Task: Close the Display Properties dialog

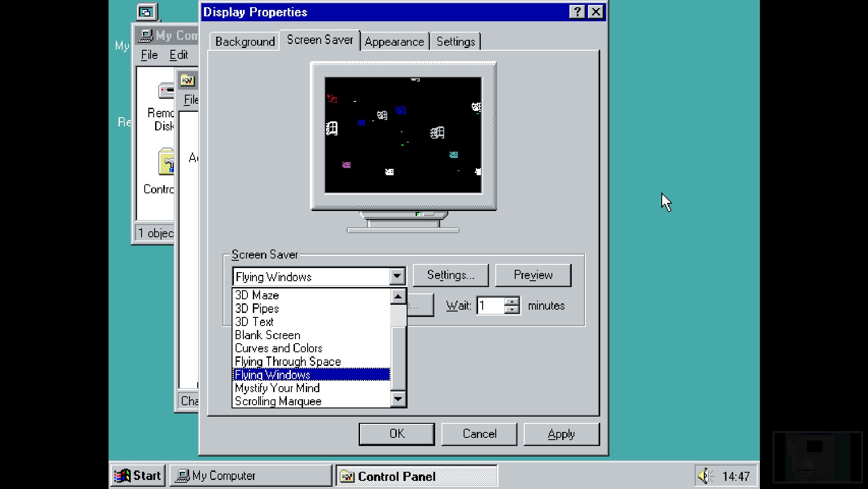Action: (x=596, y=12)
